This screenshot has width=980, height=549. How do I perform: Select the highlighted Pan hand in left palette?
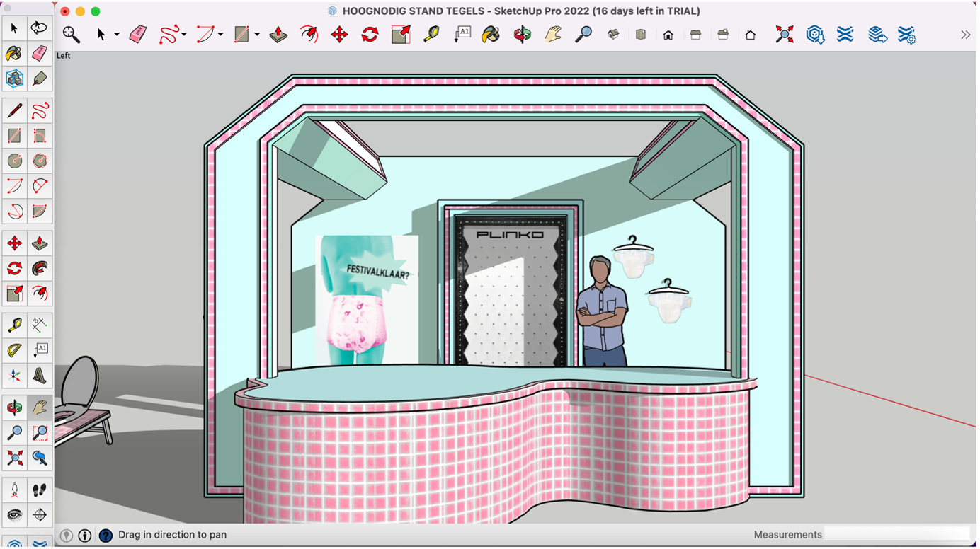click(40, 408)
